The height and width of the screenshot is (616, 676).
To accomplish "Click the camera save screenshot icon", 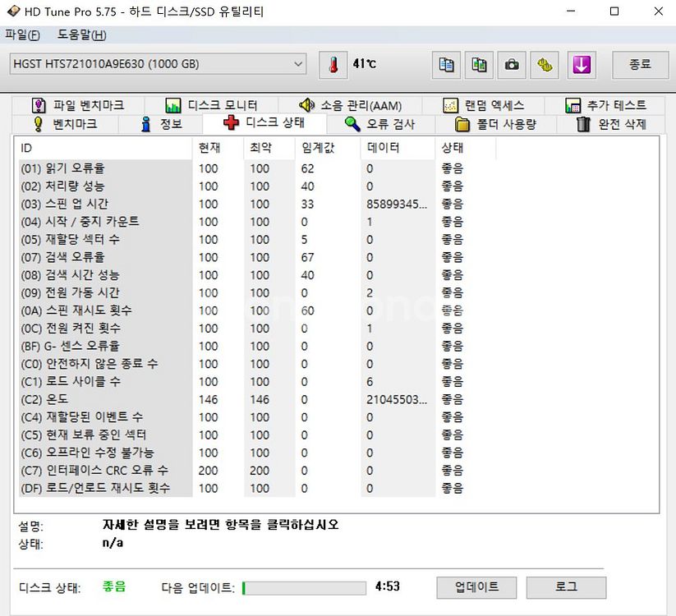I will 511,65.
